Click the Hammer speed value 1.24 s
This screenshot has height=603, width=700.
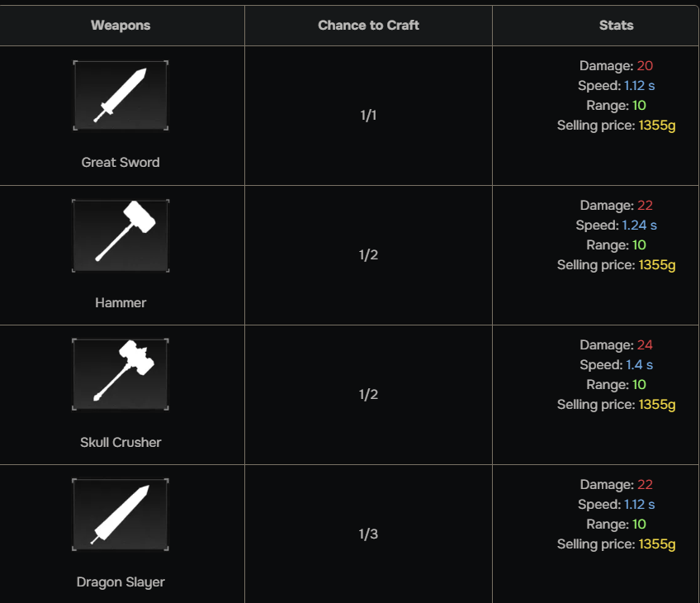(640, 226)
